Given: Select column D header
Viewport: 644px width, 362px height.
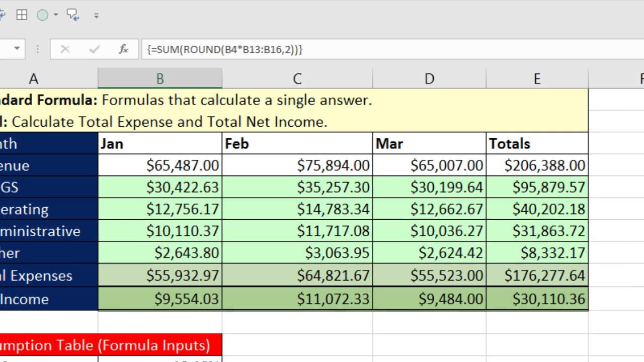Looking at the screenshot, I should (429, 79).
